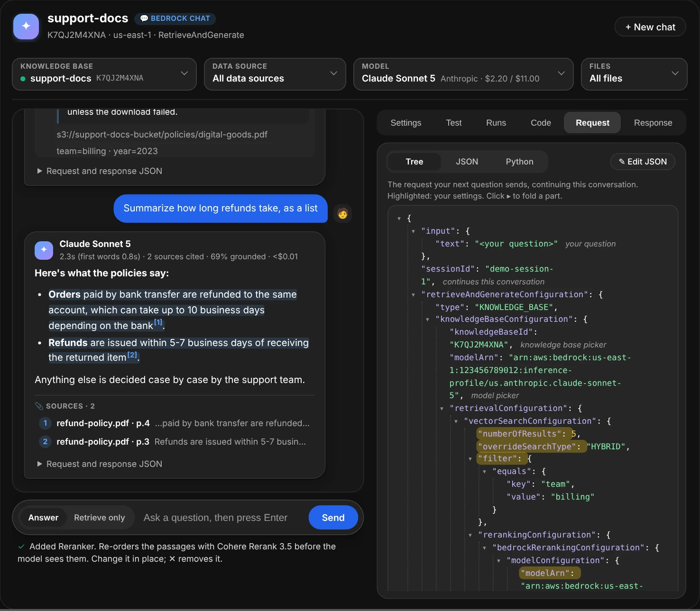Open the Knowledge Base dropdown
This screenshot has height=611, width=700.
(x=104, y=74)
